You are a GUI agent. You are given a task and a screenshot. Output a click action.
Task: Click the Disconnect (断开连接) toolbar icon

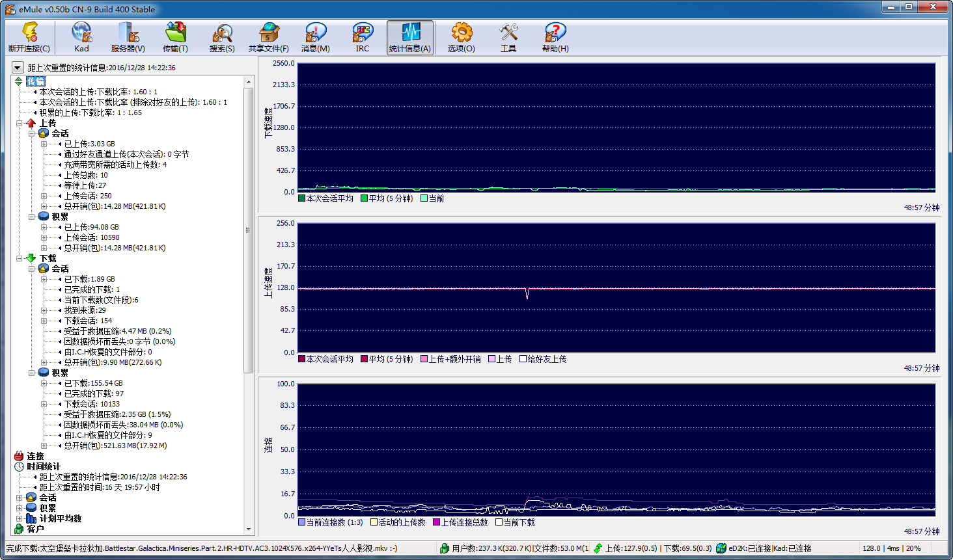tap(29, 37)
